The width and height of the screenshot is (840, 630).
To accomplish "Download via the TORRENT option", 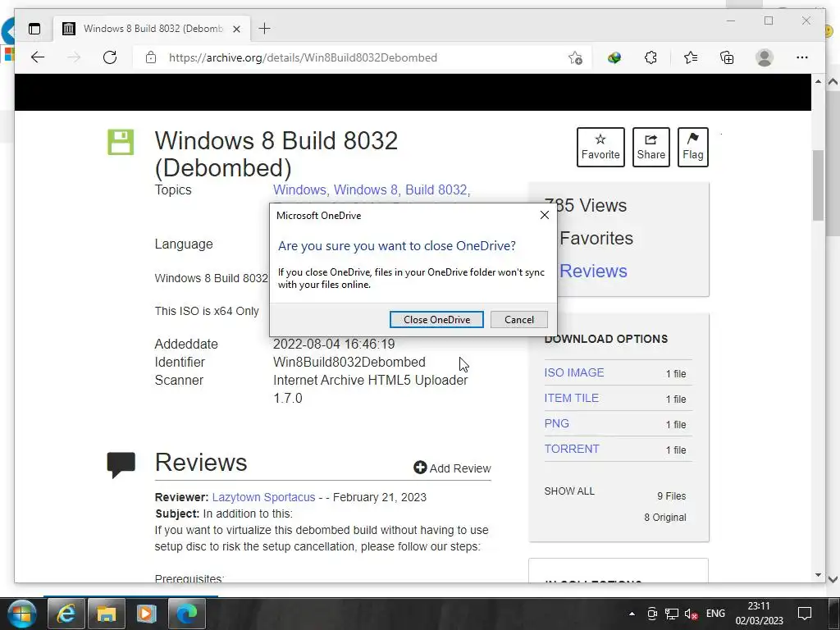I will coord(572,449).
